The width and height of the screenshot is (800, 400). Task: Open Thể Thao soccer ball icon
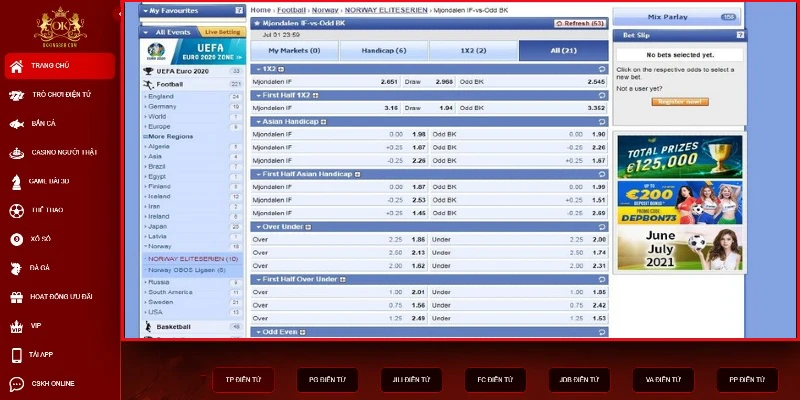(17, 211)
